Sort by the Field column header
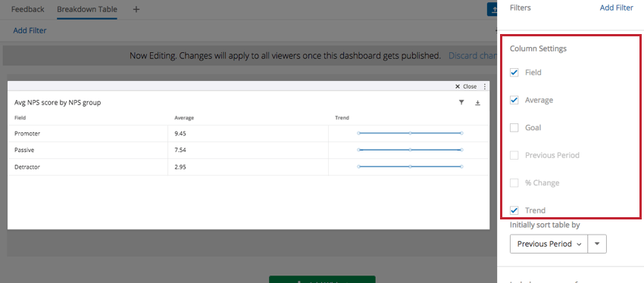Screen dimensions: 644x283 point(20,118)
